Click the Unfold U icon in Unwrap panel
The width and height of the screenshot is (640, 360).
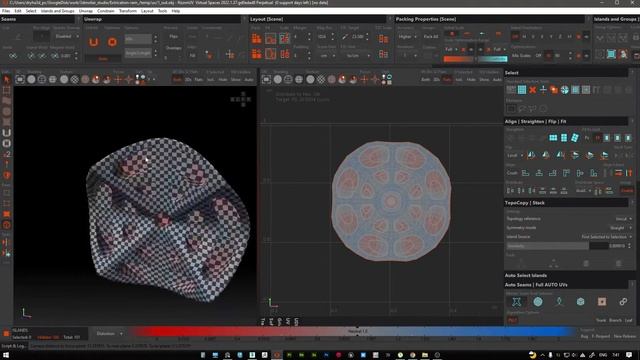93,42
